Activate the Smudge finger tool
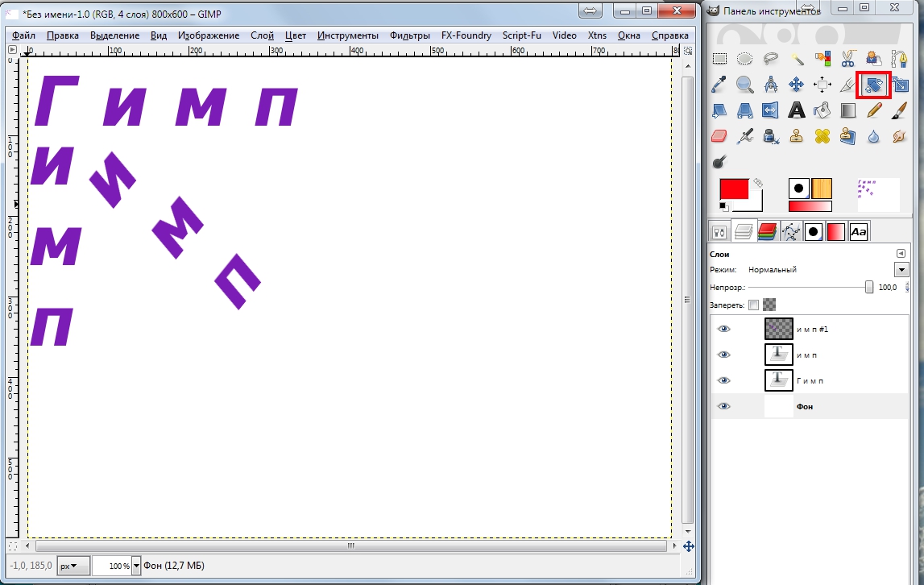 [900, 136]
